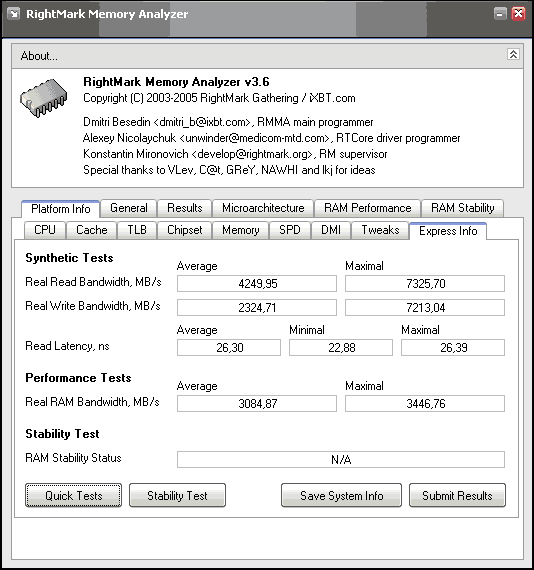Open the Results tab
534x570 pixels.
click(185, 208)
